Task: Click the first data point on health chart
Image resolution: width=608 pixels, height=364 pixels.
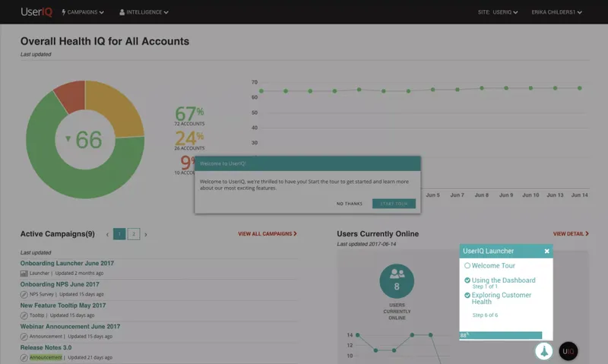Action: pos(261,91)
